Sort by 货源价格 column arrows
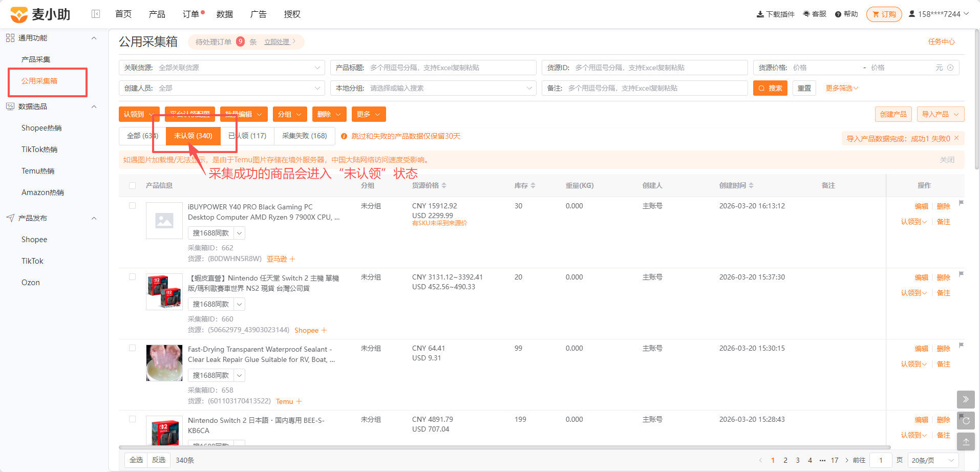The image size is (980, 472). [444, 185]
